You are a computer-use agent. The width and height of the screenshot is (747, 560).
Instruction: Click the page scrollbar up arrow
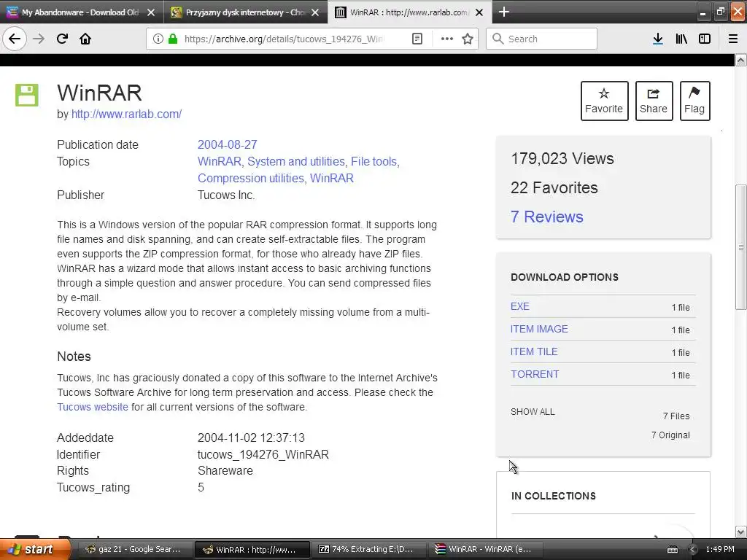click(x=741, y=60)
